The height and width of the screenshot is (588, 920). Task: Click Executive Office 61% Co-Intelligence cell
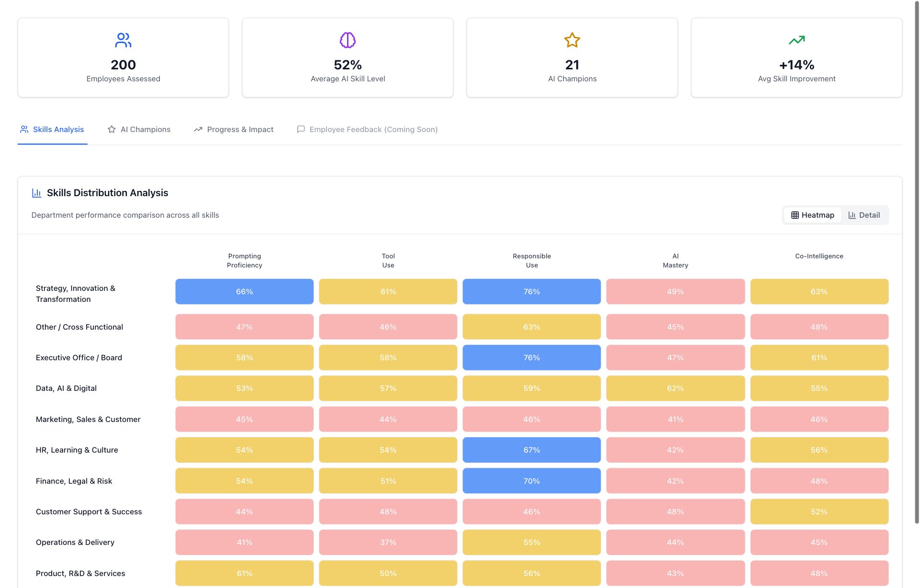(x=819, y=357)
